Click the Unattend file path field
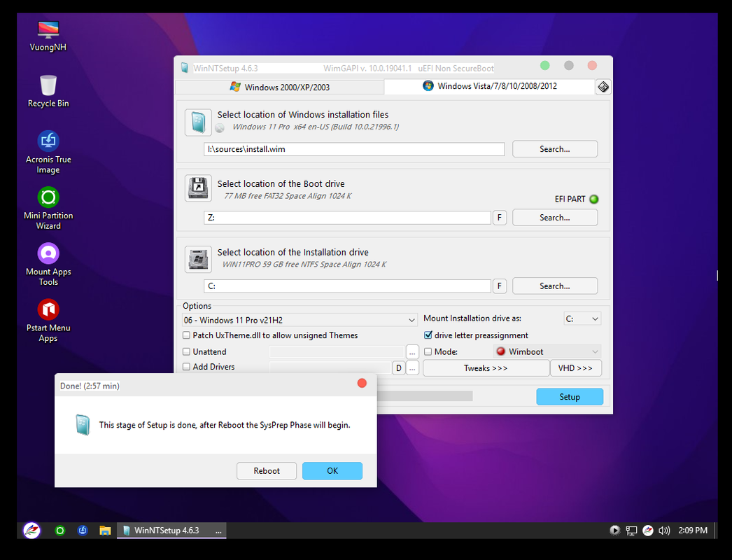732x560 pixels. click(337, 352)
